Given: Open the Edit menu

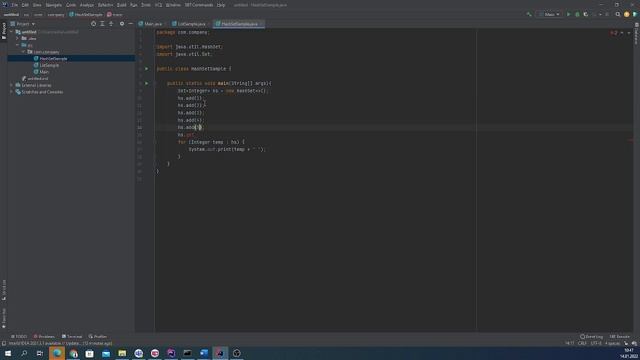Looking at the screenshot, I should point(25,5).
